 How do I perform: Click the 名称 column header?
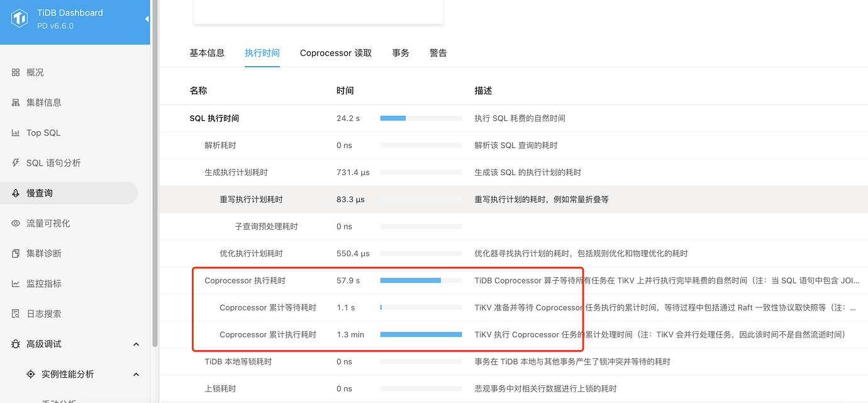click(198, 91)
